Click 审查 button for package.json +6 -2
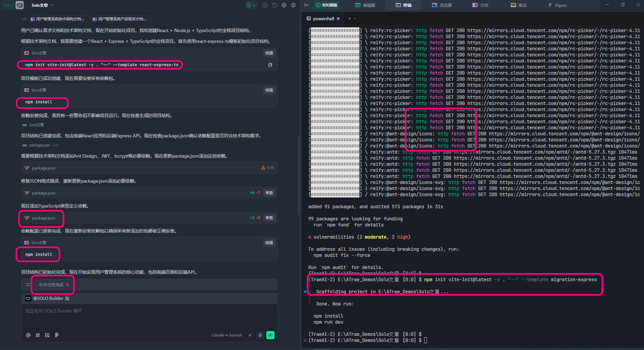The image size is (644, 350). click(269, 193)
